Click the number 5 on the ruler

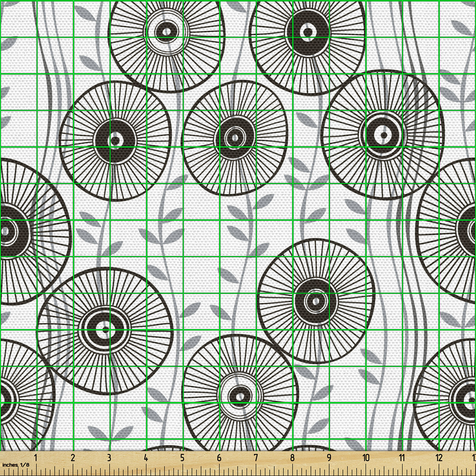(x=182, y=458)
